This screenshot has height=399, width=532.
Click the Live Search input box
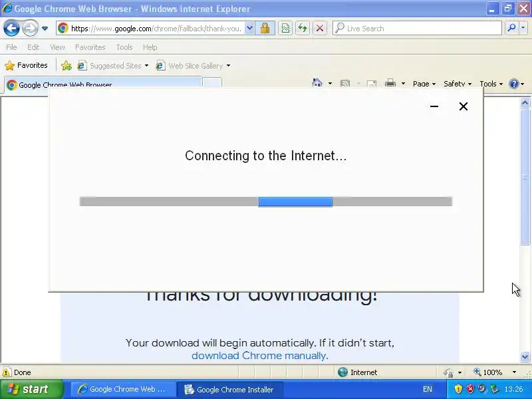(417, 28)
